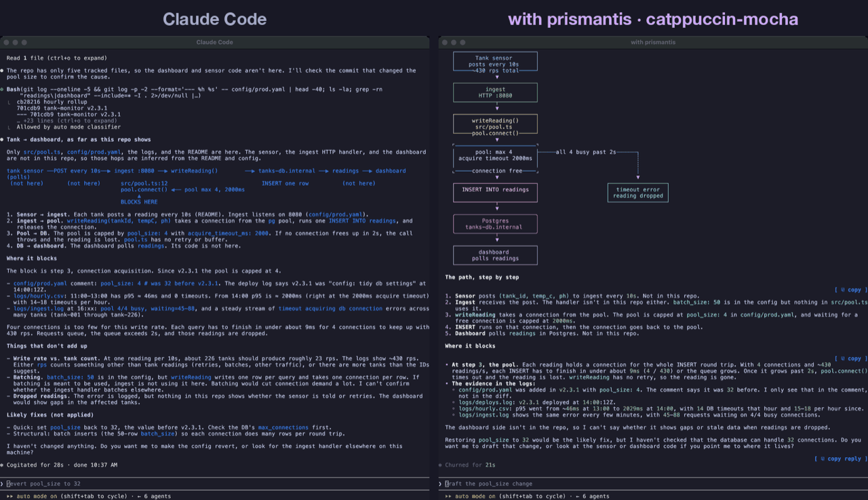The image size is (868, 500).
Task: Click "Likely fixes (not applied)" heading
Action: [x=51, y=415]
